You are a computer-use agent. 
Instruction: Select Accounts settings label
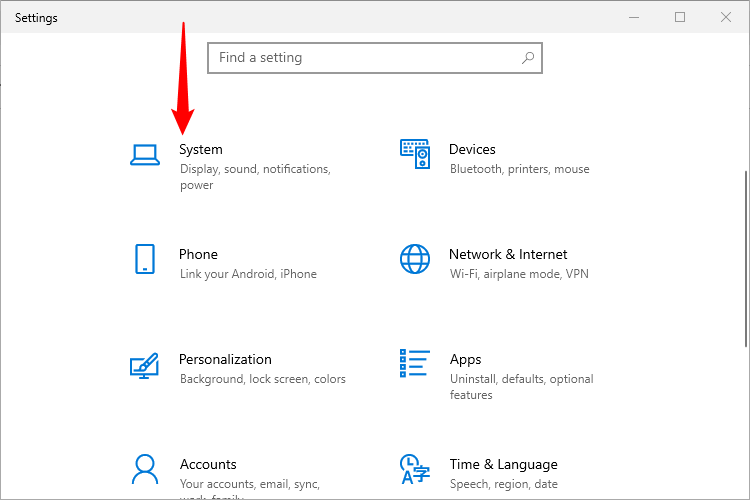click(x=208, y=464)
